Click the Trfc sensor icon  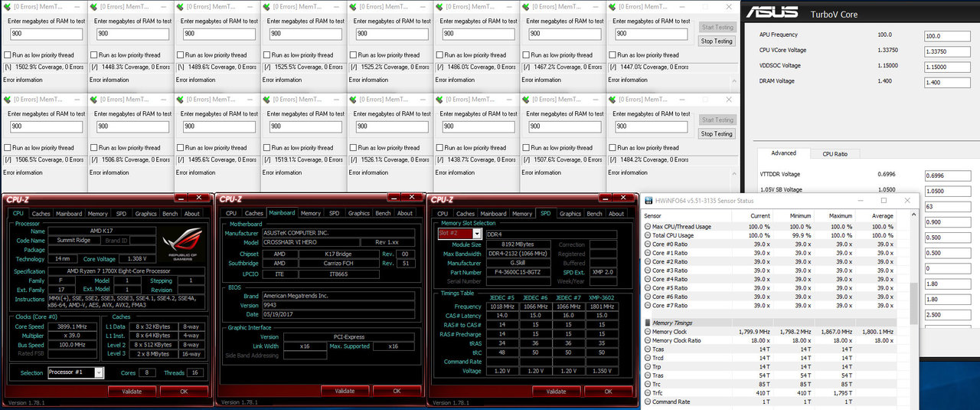point(647,393)
